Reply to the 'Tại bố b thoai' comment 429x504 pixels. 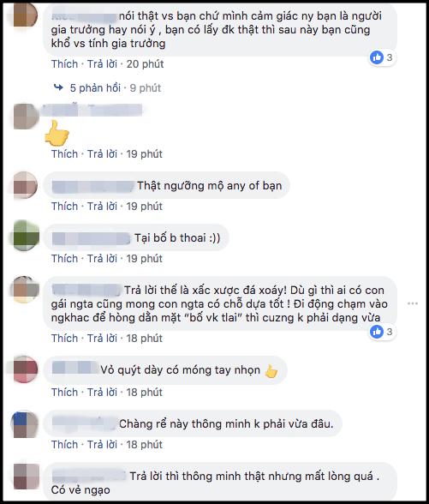tap(102, 259)
